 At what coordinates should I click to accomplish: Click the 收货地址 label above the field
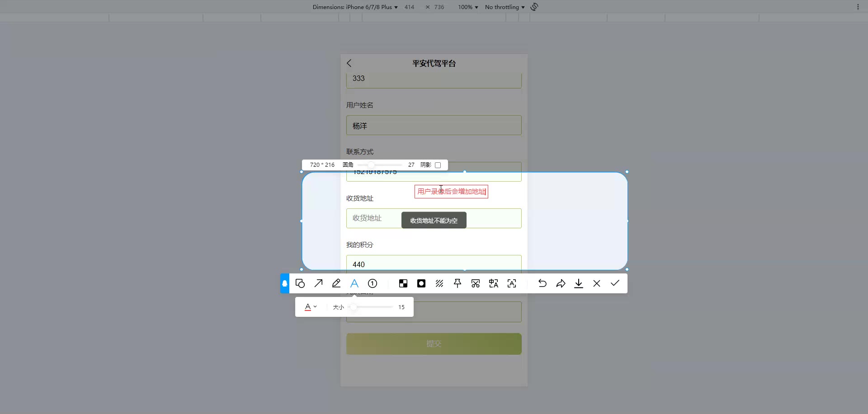tap(360, 198)
